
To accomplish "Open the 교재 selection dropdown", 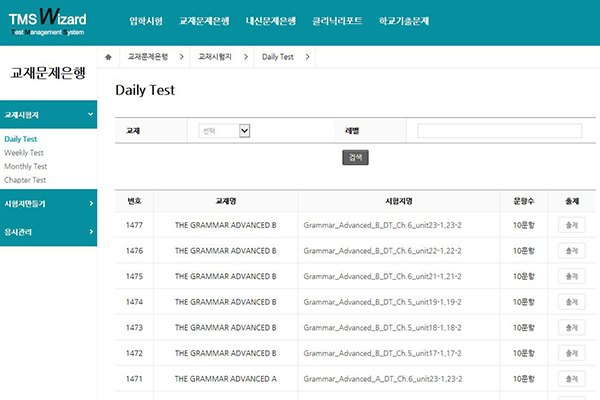I will (224, 131).
